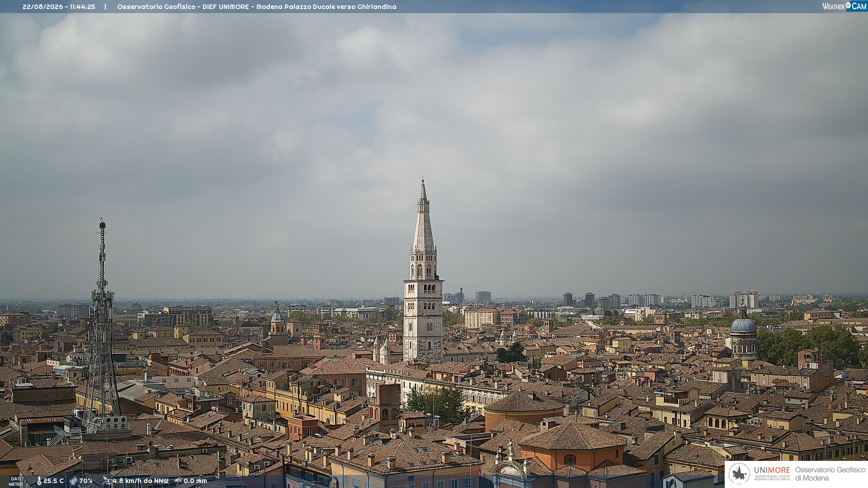868x488 pixels.
Task: Click the humidity water droplets icon
Action: point(74,481)
